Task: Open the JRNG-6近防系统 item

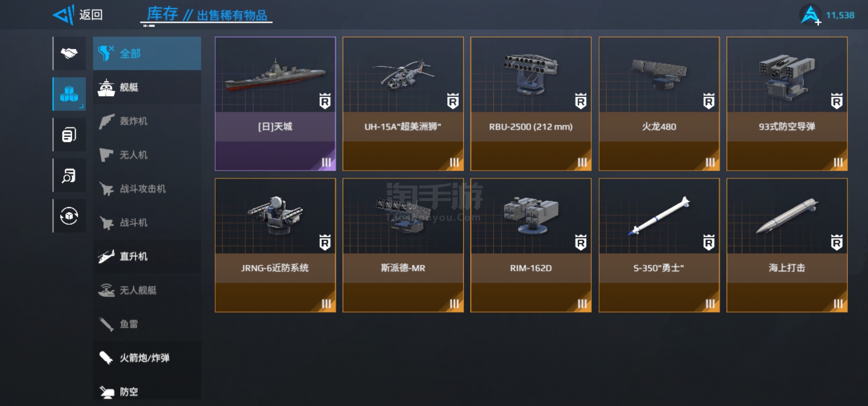Action: (x=275, y=245)
